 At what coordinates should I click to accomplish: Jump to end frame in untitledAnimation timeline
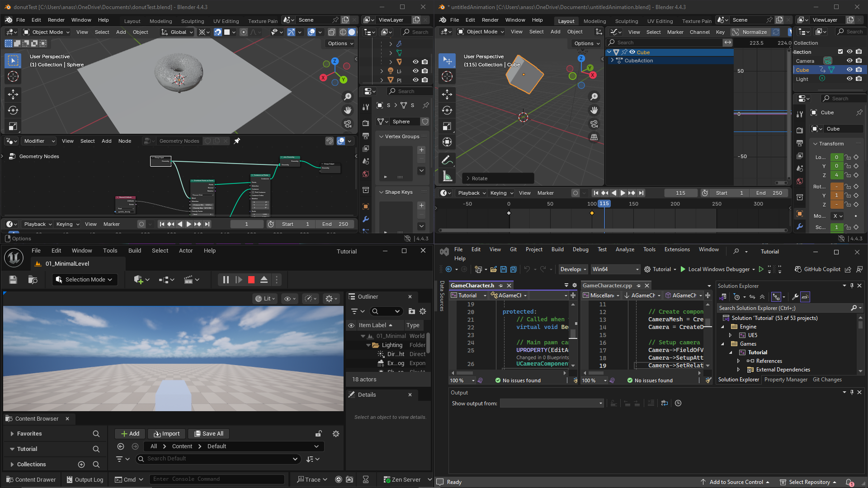pyautogui.click(x=641, y=193)
